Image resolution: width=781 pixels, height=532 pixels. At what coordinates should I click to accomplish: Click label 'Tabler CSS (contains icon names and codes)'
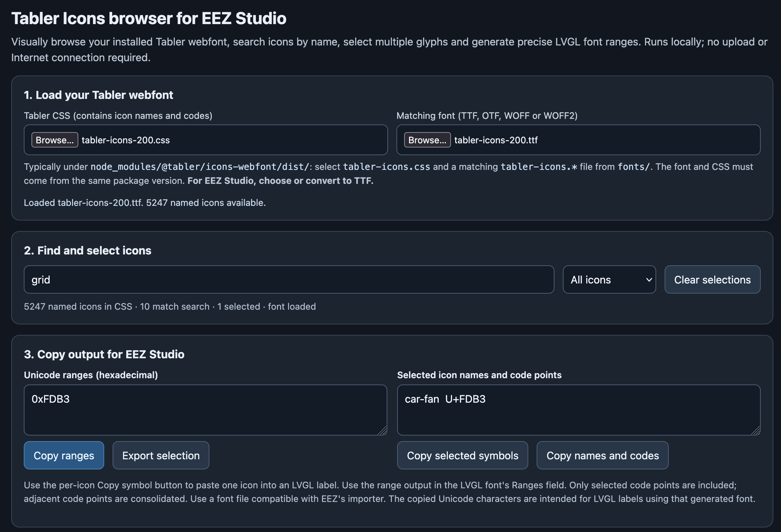click(118, 116)
